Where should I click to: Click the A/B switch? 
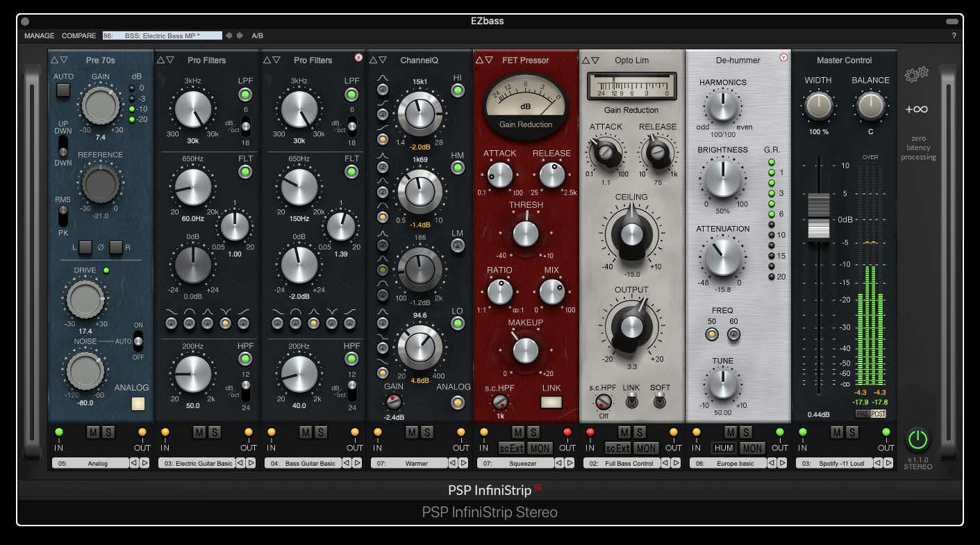point(257,35)
